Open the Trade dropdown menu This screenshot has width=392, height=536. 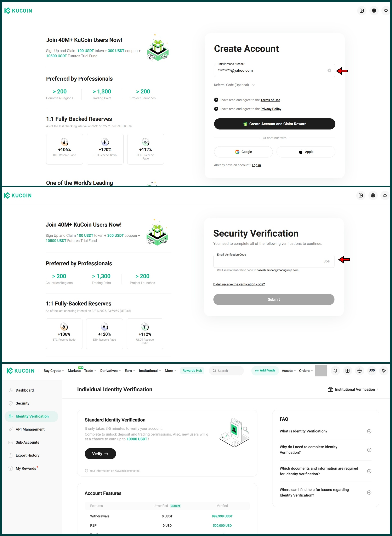point(90,371)
